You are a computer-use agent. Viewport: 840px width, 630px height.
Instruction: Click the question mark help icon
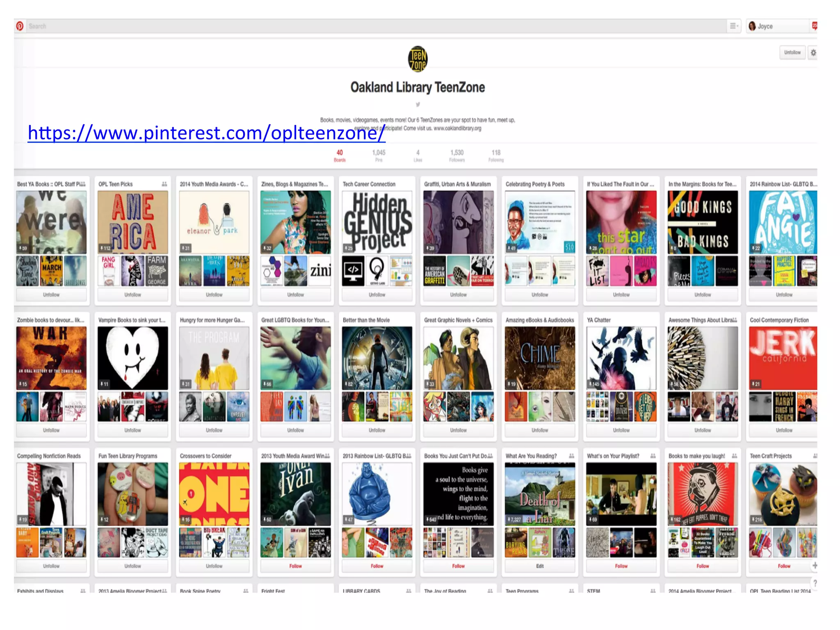(x=815, y=583)
